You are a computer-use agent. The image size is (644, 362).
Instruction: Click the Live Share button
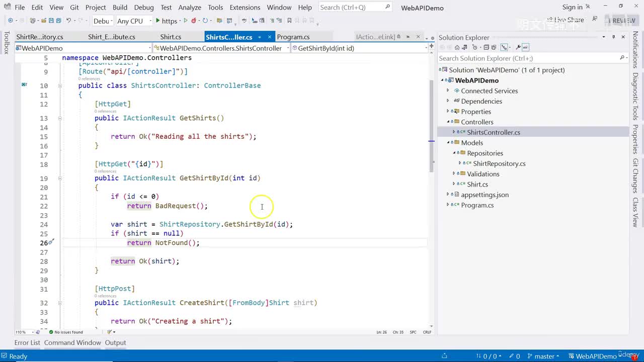(565, 20)
